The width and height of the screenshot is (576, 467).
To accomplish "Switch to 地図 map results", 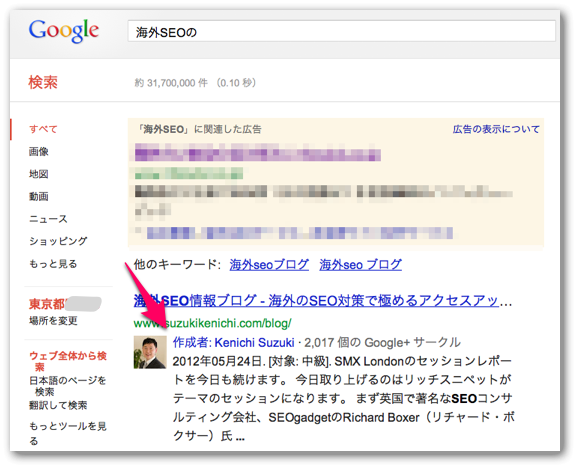I will pos(39,174).
